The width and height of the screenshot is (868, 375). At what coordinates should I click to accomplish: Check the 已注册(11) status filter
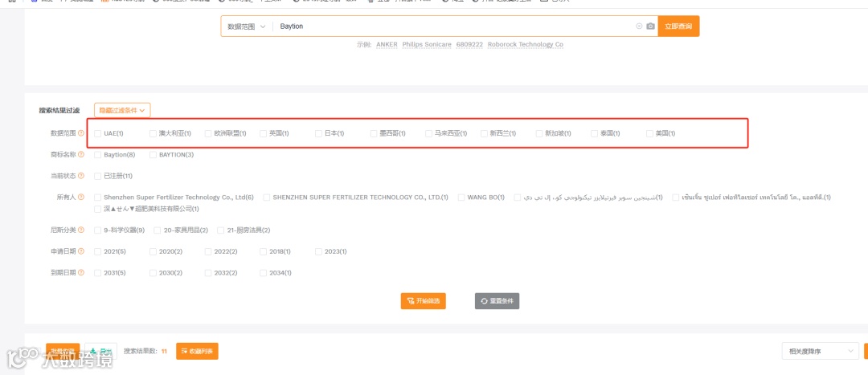click(x=98, y=176)
